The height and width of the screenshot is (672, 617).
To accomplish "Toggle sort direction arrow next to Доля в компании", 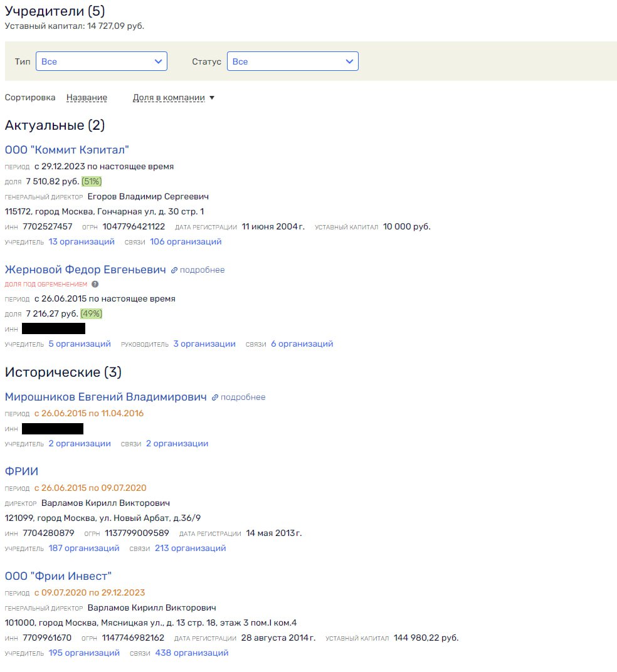I will pos(212,98).
